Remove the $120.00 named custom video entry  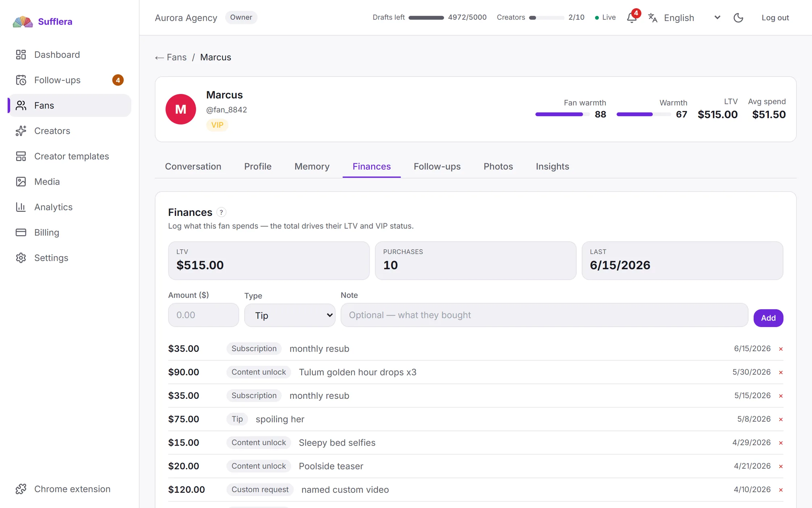[x=781, y=490]
